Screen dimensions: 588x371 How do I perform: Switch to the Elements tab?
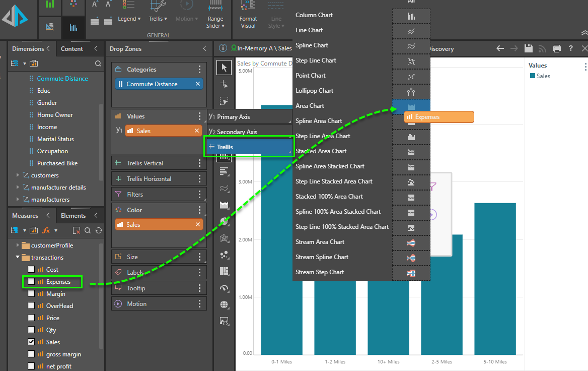[73, 216]
